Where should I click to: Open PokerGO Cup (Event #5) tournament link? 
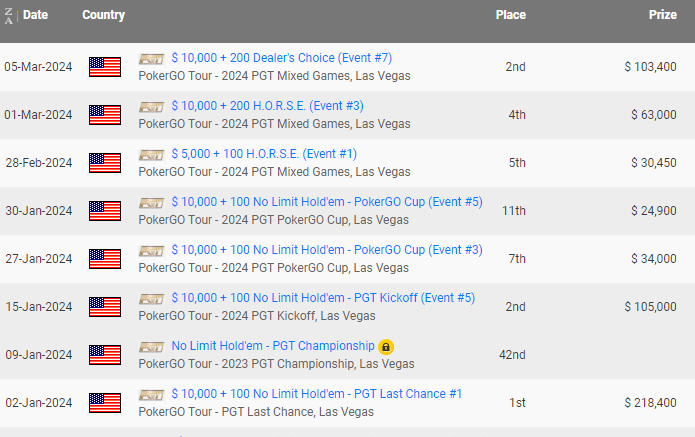pyautogui.click(x=327, y=202)
